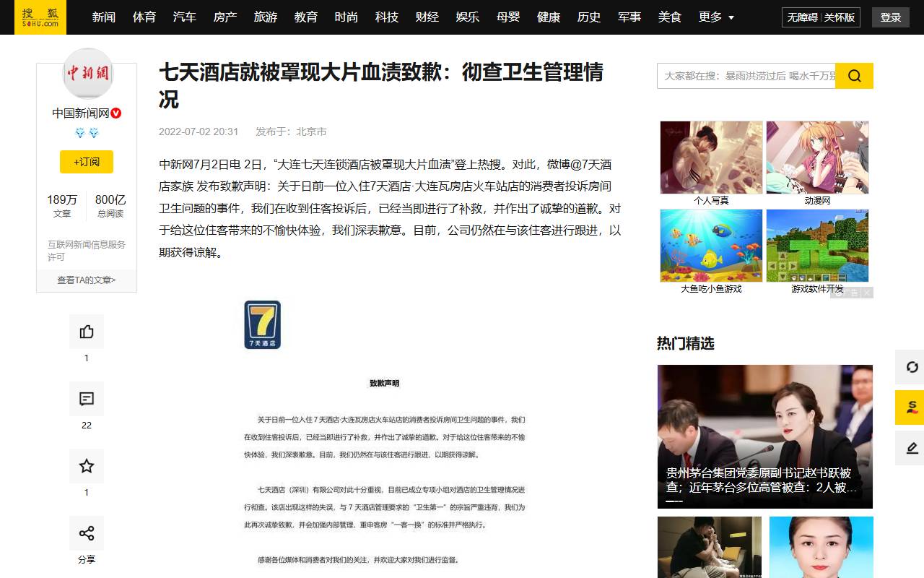This screenshot has width=924, height=578.
Task: Click the 发布于：北京市 location text
Action: coord(291,131)
